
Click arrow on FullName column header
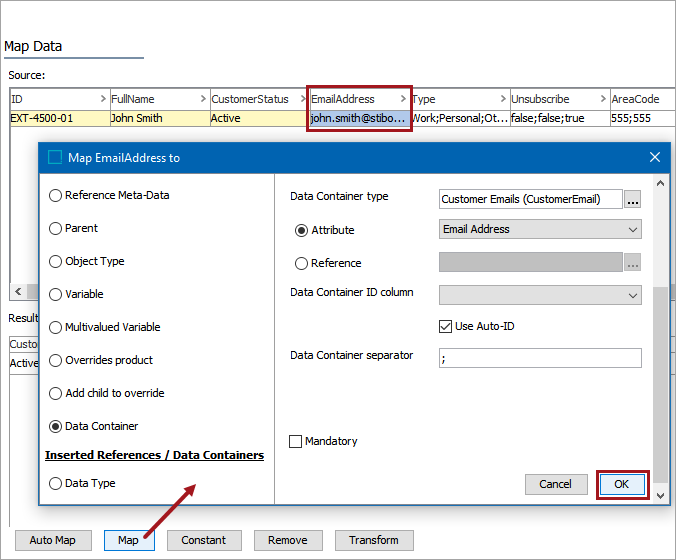click(x=203, y=99)
